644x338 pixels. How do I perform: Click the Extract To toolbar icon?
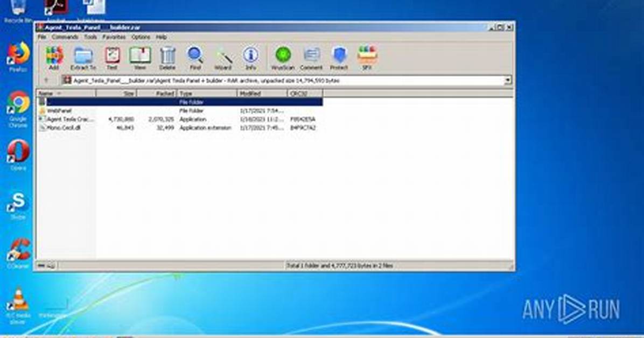83,58
